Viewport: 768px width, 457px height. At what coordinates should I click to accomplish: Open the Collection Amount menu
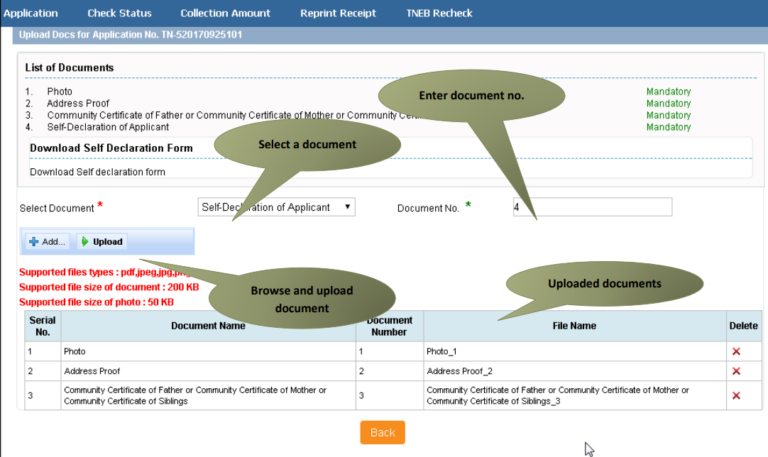pyautogui.click(x=225, y=13)
